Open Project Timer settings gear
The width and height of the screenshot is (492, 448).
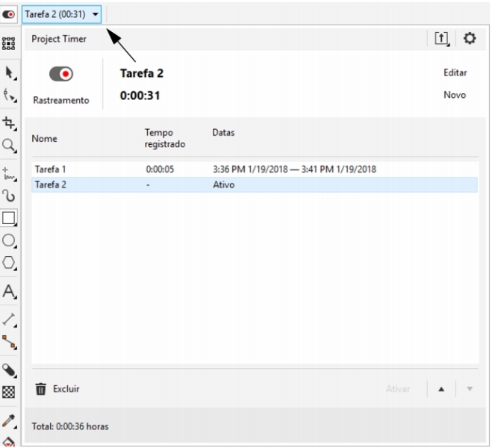point(470,38)
